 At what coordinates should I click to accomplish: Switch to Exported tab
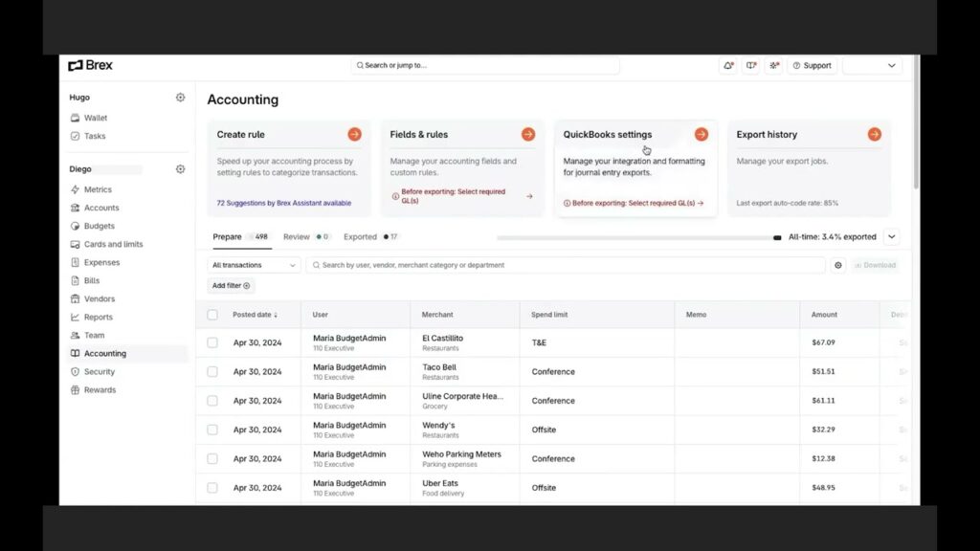coord(370,237)
